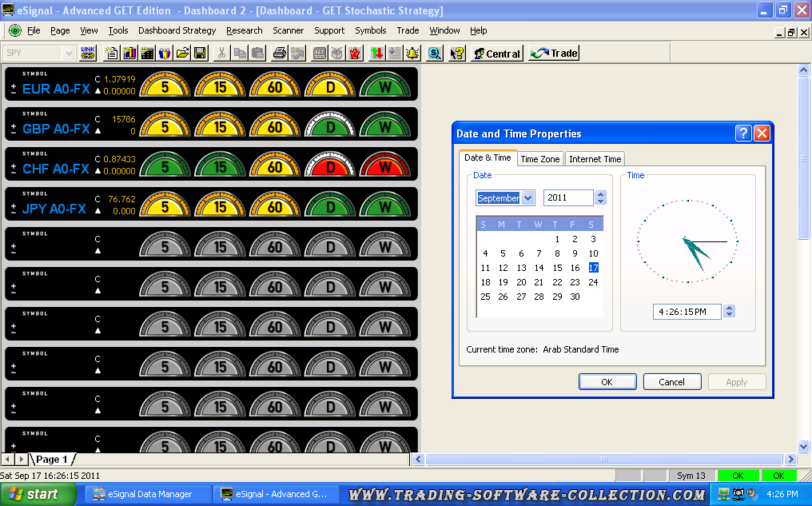Click the Cancel button in dialog
This screenshot has width=812, height=506.
tap(671, 382)
